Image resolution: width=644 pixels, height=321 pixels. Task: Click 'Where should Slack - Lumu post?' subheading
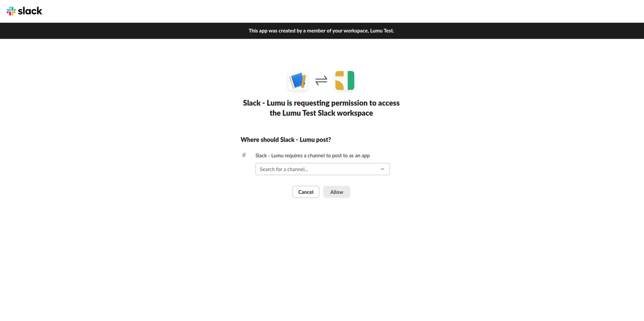(286, 140)
